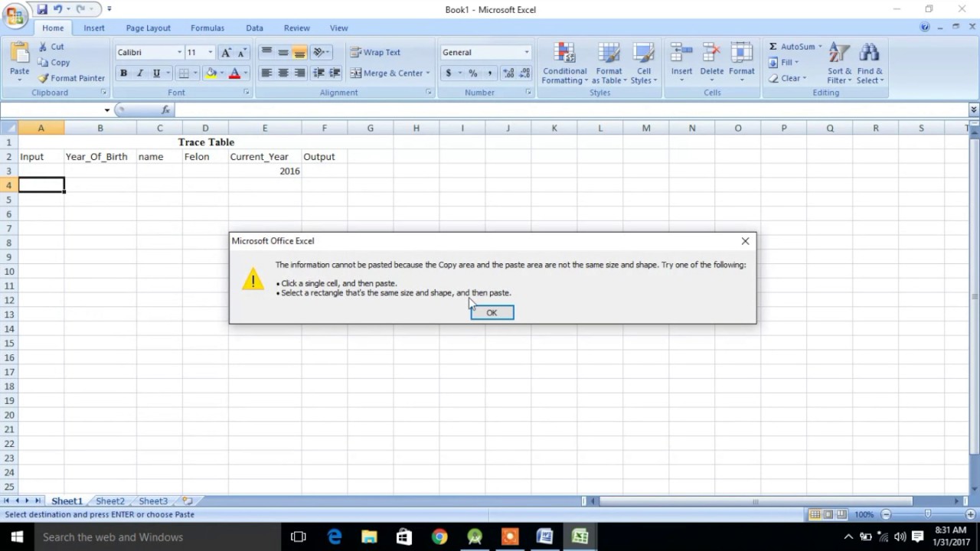Image resolution: width=980 pixels, height=551 pixels.
Task: Apply Comma Style number format
Action: click(x=490, y=73)
